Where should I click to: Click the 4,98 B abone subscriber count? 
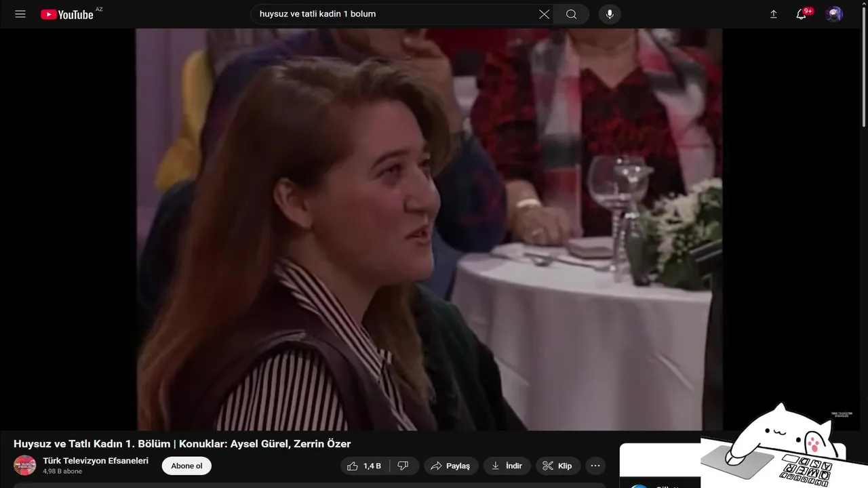tap(62, 472)
